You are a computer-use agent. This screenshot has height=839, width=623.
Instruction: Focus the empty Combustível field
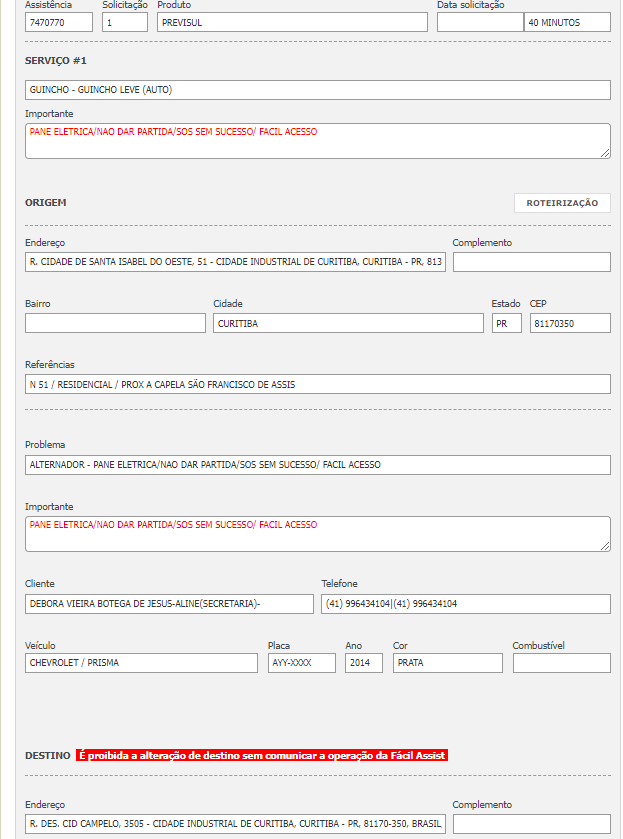561,663
